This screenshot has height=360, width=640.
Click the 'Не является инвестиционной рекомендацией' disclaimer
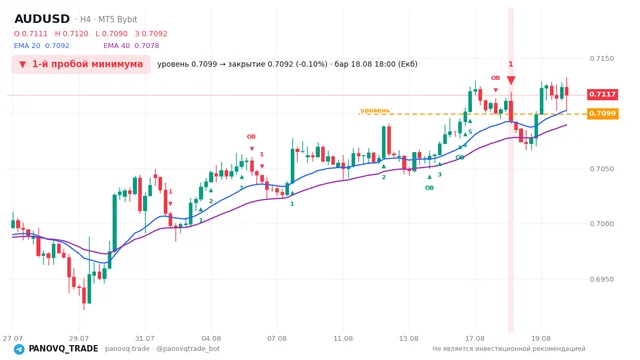click(x=509, y=349)
